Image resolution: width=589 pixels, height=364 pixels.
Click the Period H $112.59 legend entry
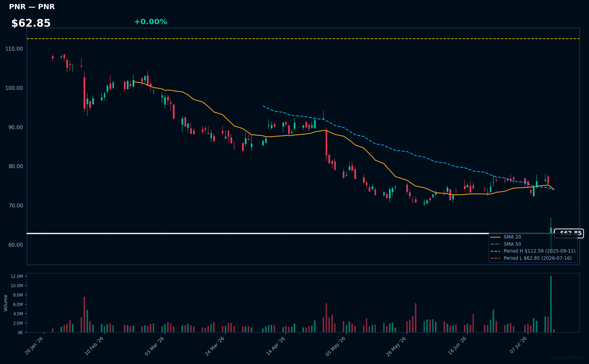tap(533, 251)
